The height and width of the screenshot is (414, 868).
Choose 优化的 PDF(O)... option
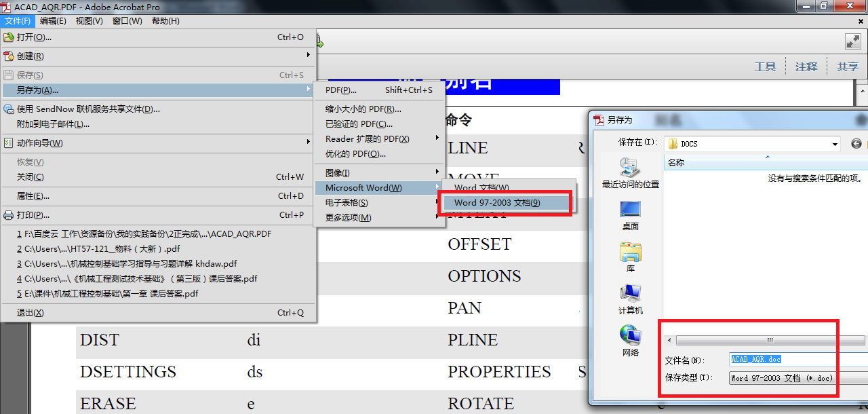pos(379,153)
